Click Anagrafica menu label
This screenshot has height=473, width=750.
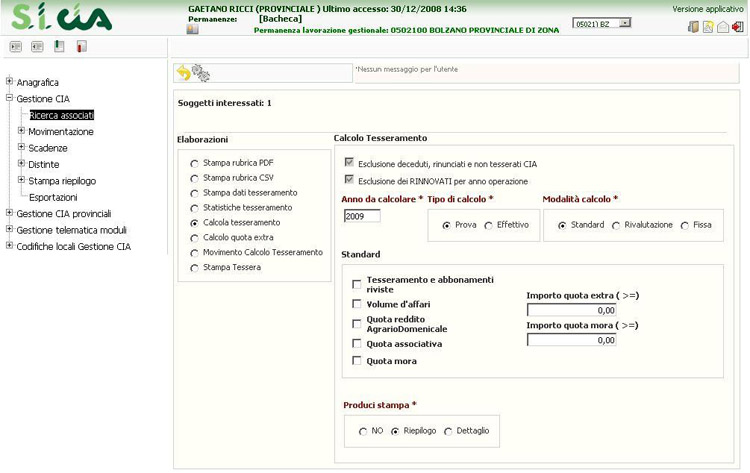pyautogui.click(x=37, y=83)
